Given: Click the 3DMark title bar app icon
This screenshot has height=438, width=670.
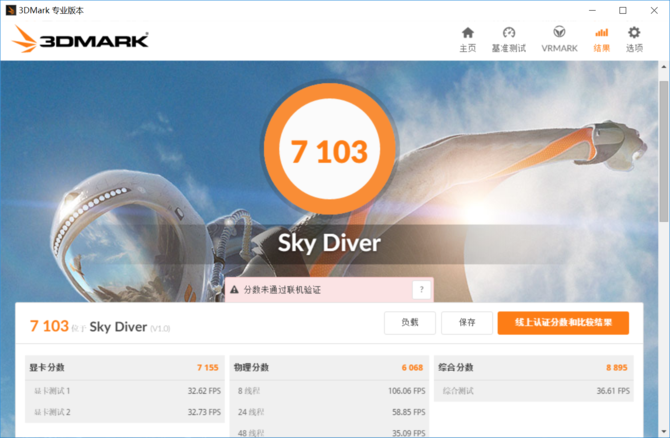Looking at the screenshot, I should click(10, 10).
